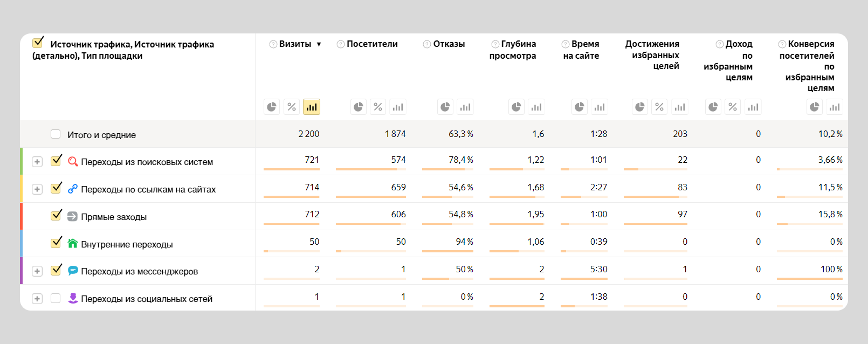Sort by Достижения избранных целей header
The height and width of the screenshot is (344, 868).
click(x=652, y=55)
